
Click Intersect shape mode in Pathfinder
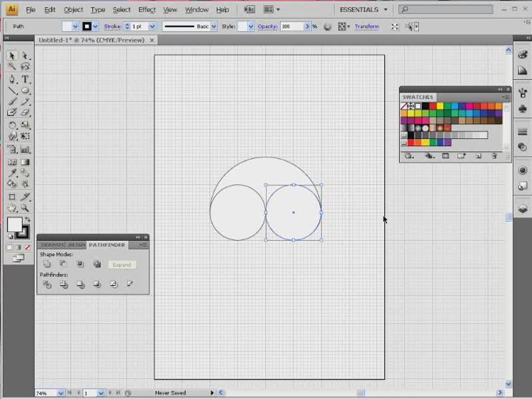coord(80,264)
